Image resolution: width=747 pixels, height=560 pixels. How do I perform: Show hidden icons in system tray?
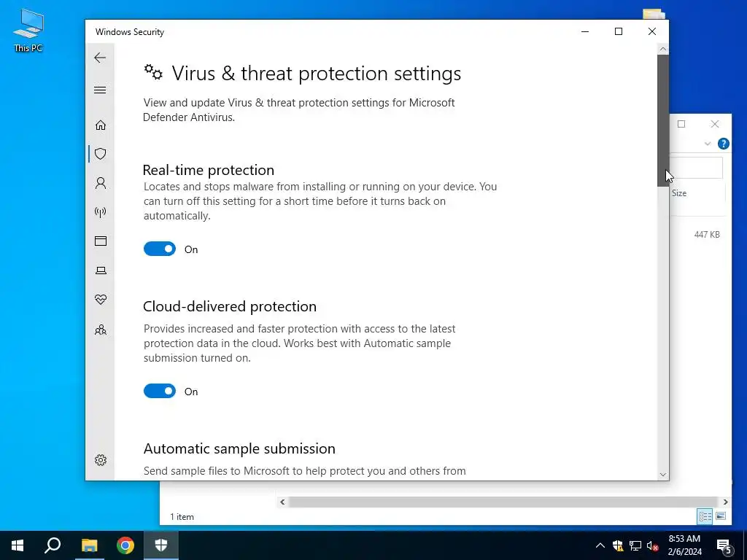pos(600,545)
